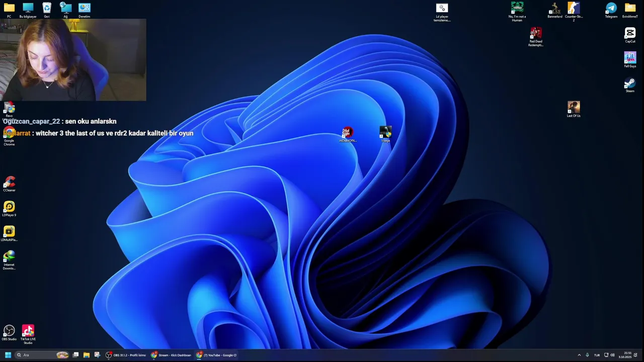The height and width of the screenshot is (362, 644).
Task: Launch Counter-Strike 2 shortcut
Action: click(x=574, y=12)
